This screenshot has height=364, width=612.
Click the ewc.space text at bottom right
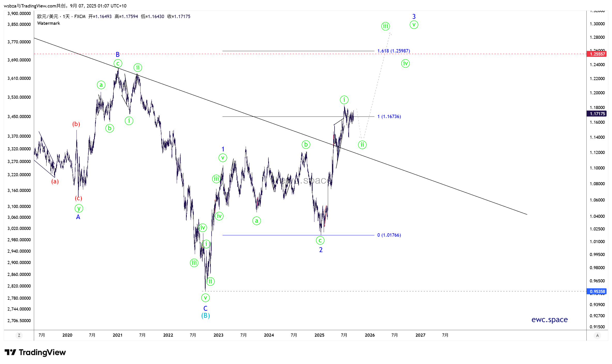pyautogui.click(x=549, y=320)
